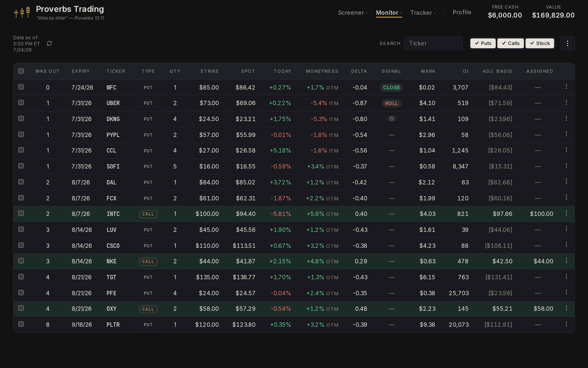The height and width of the screenshot is (368, 588).
Task: Open row actions menu for WFC
Action: [566, 86]
